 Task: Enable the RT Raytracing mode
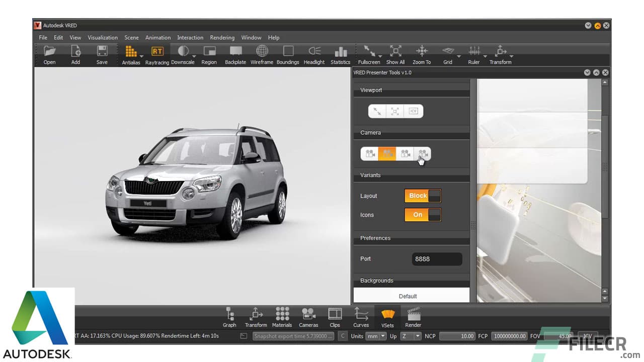[157, 53]
